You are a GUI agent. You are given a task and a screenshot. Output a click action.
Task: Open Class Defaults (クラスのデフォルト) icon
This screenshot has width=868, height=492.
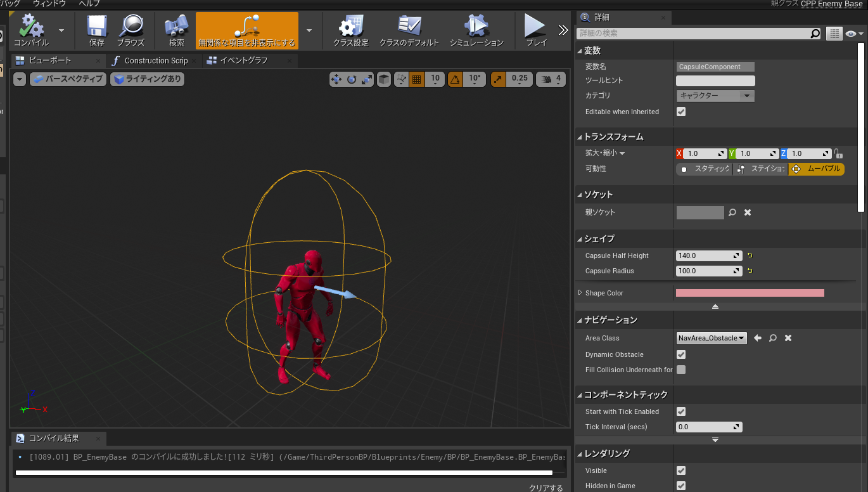(409, 27)
